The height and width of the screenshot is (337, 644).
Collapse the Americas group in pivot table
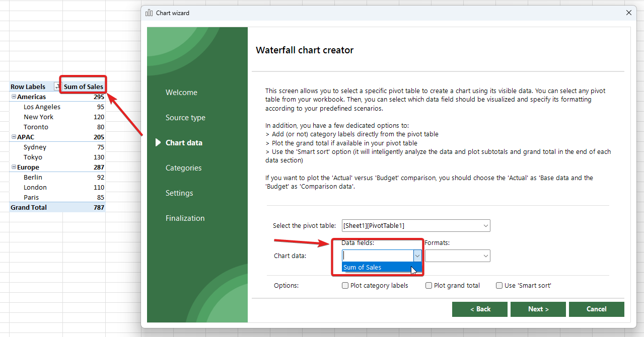click(x=14, y=97)
